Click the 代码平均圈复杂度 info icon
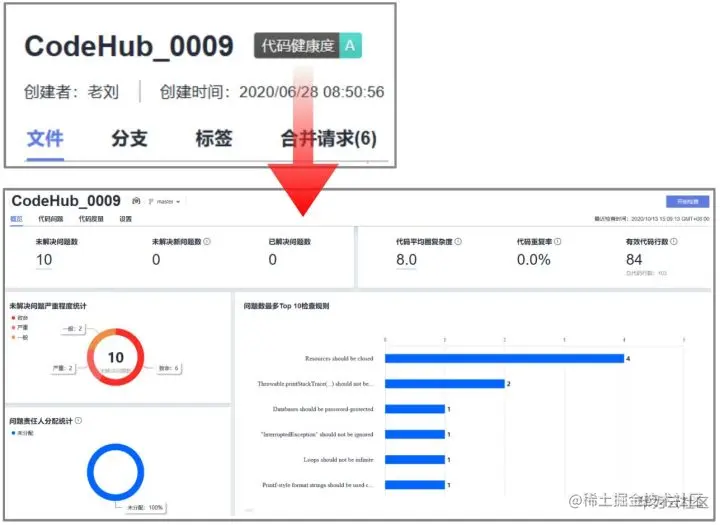Viewport: 720px width, 525px height. click(458, 242)
